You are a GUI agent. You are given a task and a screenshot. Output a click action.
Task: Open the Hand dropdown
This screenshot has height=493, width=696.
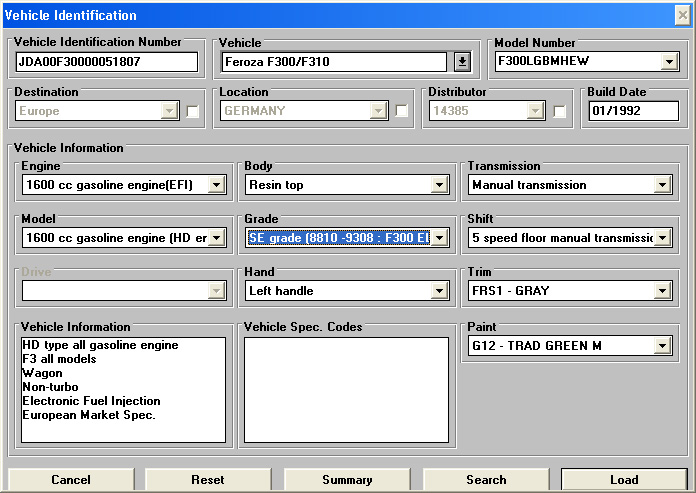(439, 291)
